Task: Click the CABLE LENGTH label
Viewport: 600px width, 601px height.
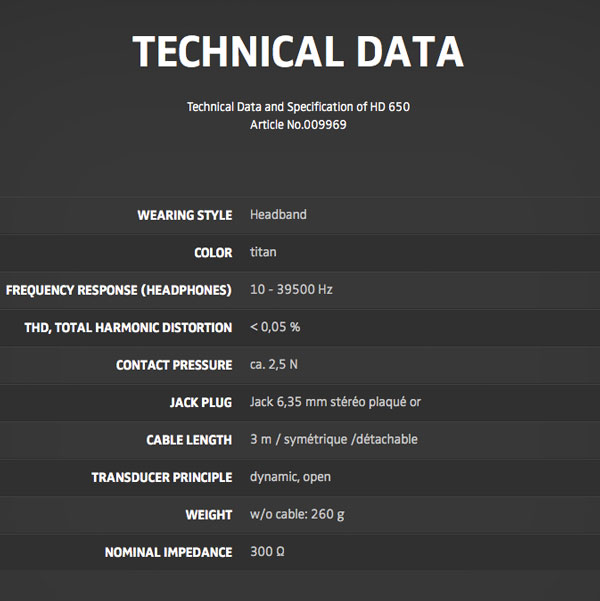Action: [x=189, y=440]
